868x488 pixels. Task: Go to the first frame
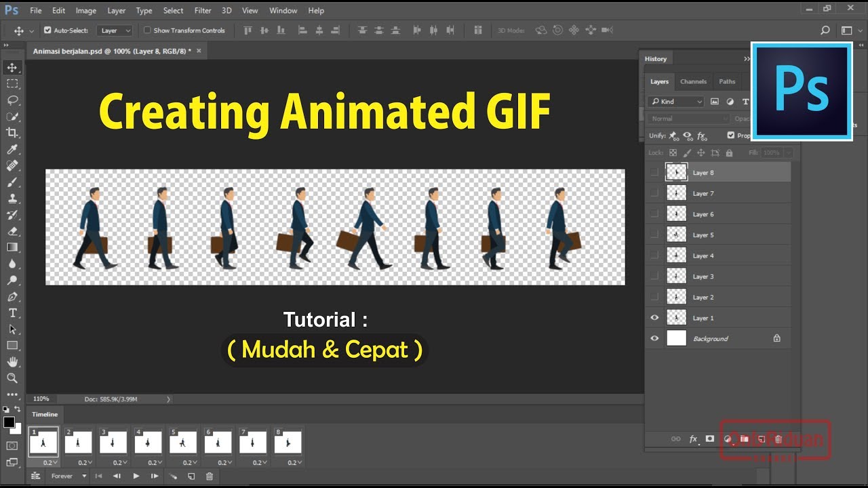click(x=98, y=476)
